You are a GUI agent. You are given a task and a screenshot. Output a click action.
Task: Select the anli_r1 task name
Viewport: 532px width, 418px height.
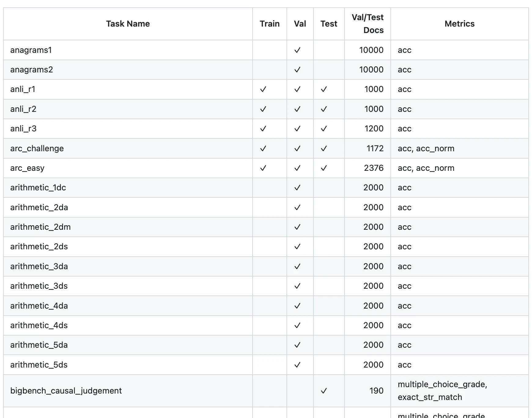tap(23, 89)
